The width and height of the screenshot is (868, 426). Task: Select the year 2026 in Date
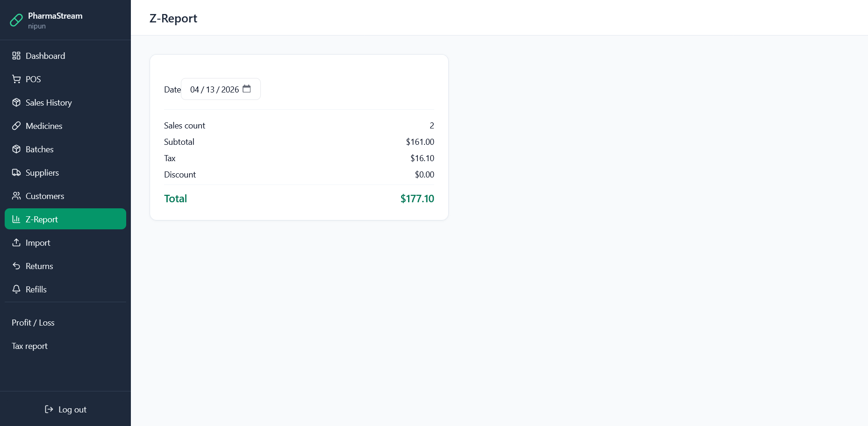[230, 90]
